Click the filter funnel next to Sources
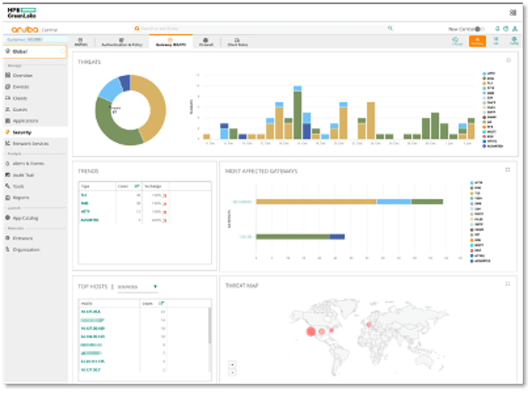The height and width of the screenshot is (393, 532). (155, 287)
